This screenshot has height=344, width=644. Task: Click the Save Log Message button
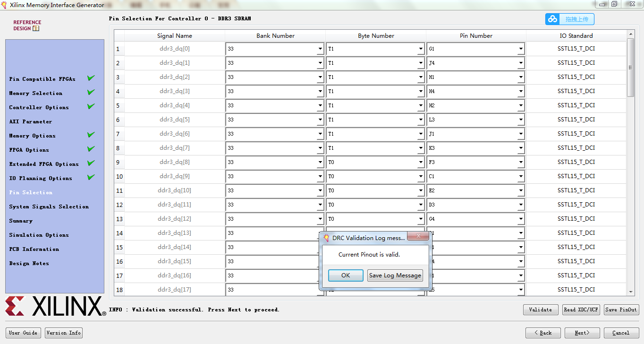(395, 275)
